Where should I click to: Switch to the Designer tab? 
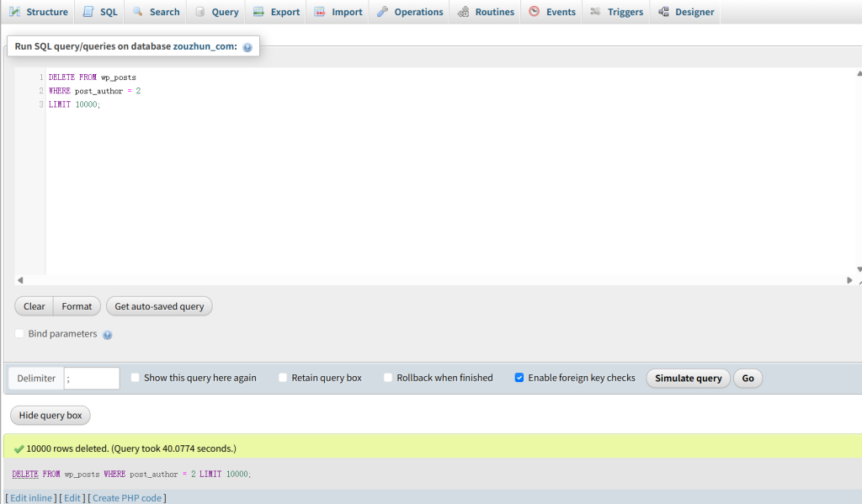[x=685, y=12]
